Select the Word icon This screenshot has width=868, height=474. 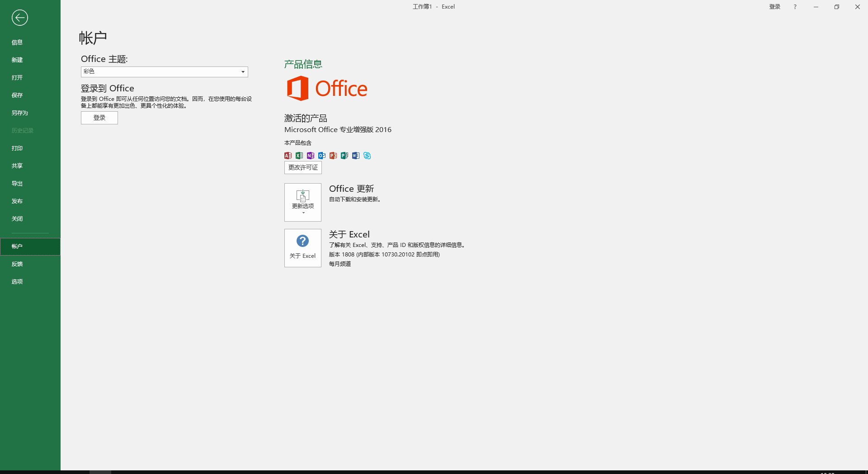click(355, 155)
